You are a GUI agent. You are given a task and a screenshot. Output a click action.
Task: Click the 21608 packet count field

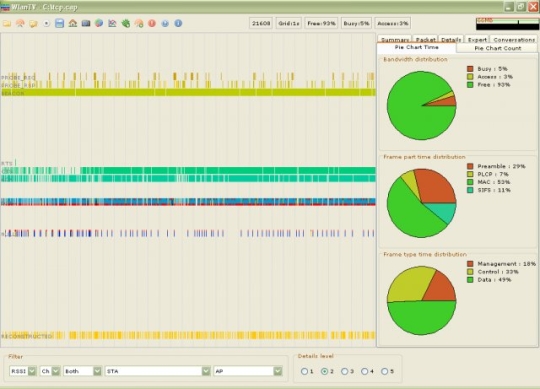click(x=261, y=23)
